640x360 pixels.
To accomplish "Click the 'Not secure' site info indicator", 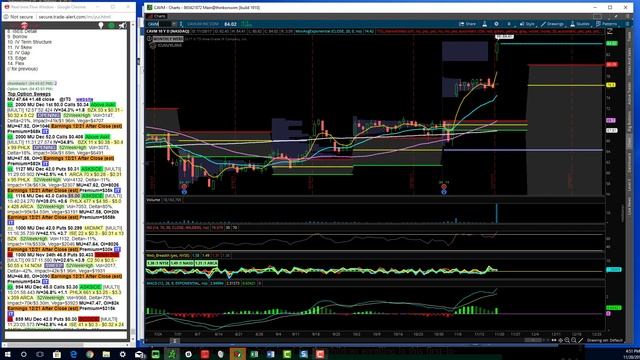I will (18, 17).
